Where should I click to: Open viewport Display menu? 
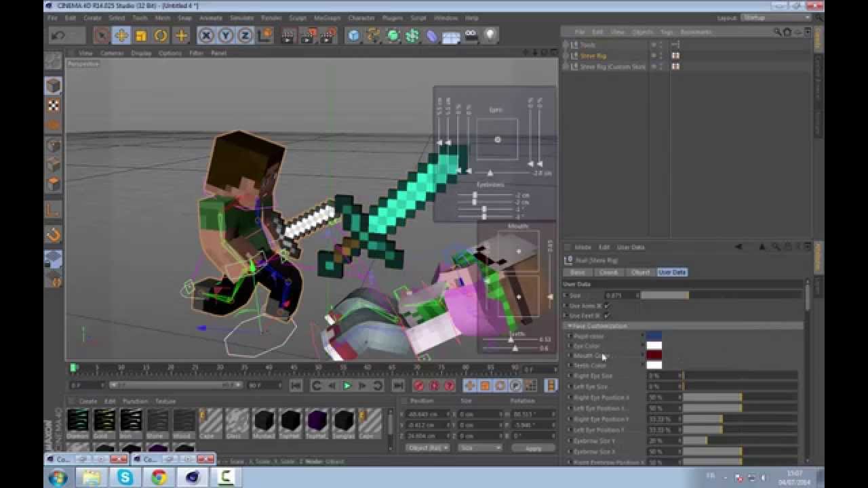tap(141, 53)
